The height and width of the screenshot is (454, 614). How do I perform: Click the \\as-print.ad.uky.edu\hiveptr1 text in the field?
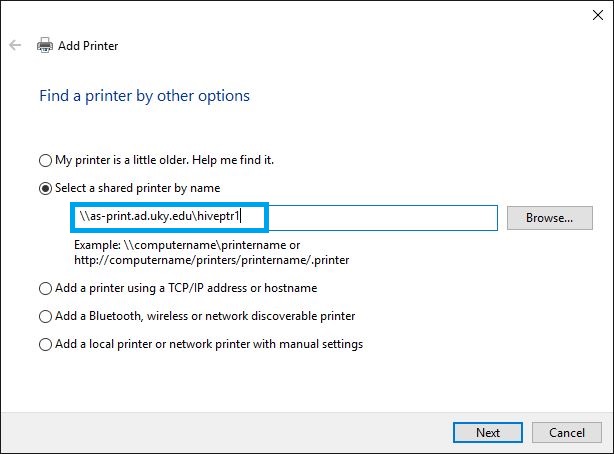159,216
